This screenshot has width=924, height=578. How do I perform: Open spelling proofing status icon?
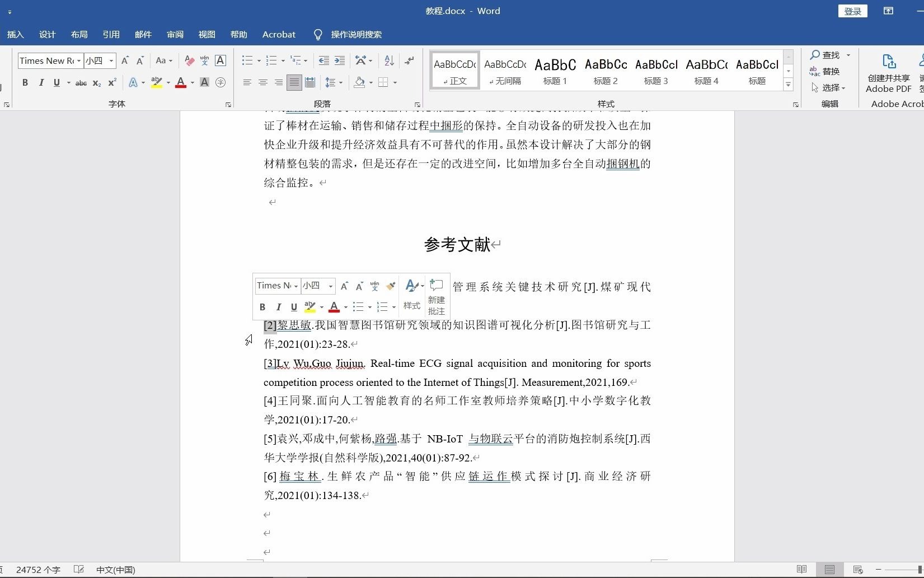[78, 570]
